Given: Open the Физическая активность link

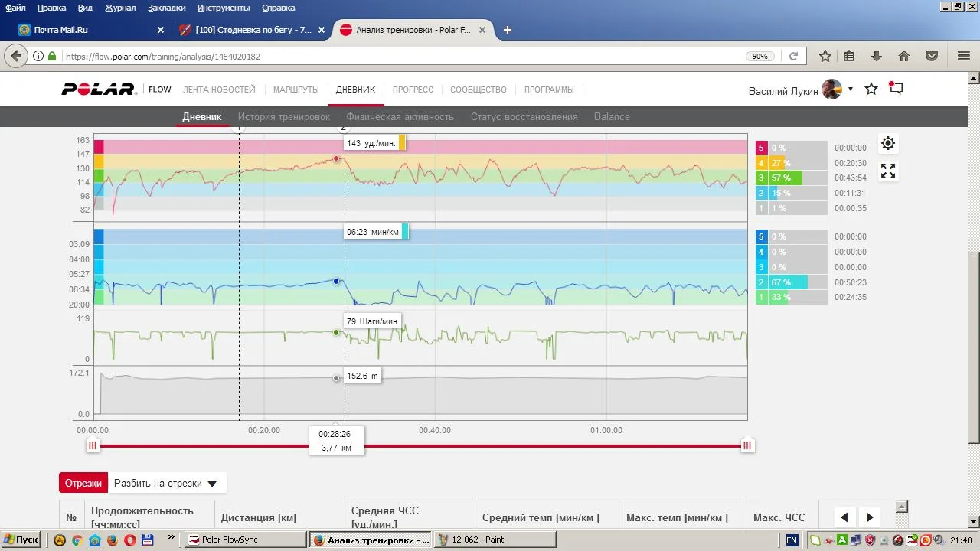Looking at the screenshot, I should [x=400, y=117].
